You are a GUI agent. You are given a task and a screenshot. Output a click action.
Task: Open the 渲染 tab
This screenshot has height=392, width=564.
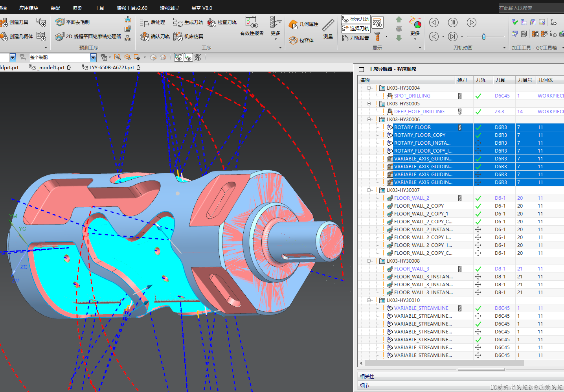[x=77, y=8]
